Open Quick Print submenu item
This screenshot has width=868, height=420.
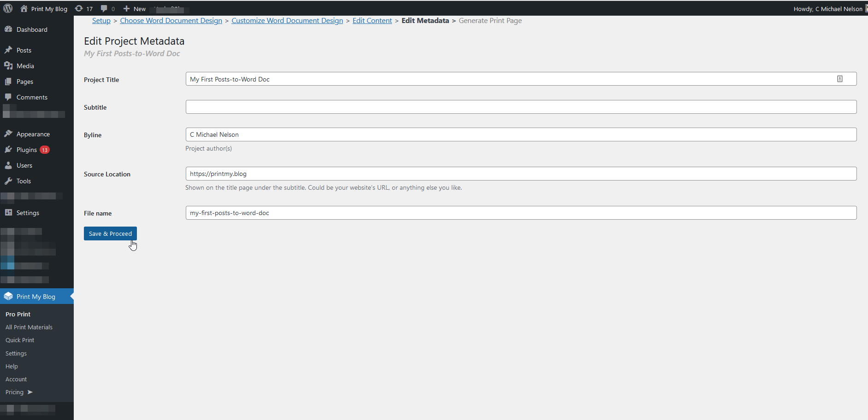[20, 340]
